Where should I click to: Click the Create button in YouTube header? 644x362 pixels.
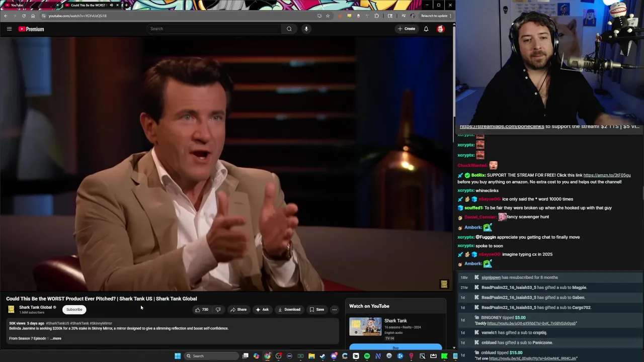pos(407,29)
